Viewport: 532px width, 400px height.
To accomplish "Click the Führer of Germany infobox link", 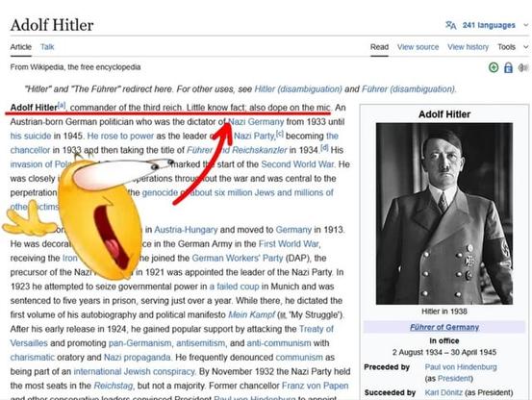I will click(444, 328).
